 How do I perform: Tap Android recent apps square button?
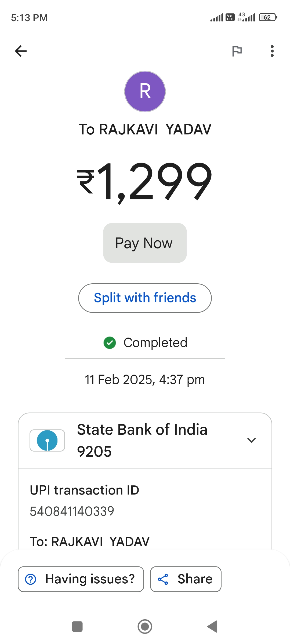pyautogui.click(x=77, y=627)
